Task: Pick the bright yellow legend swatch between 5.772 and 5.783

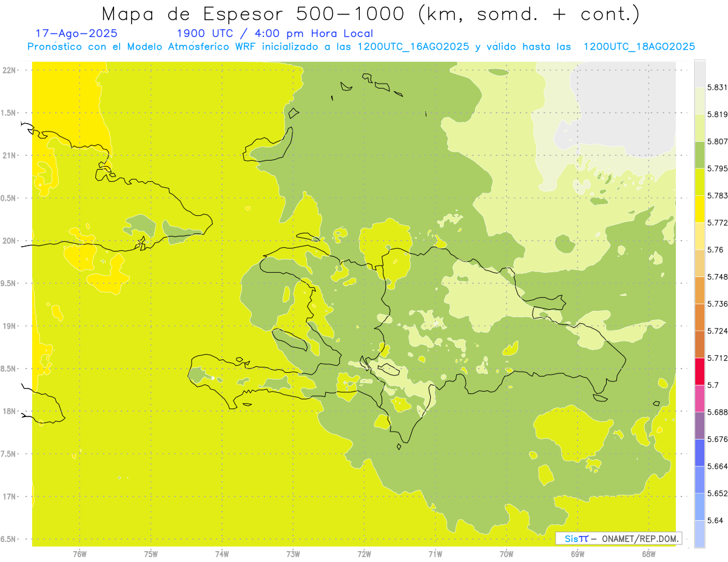Action: point(699,209)
